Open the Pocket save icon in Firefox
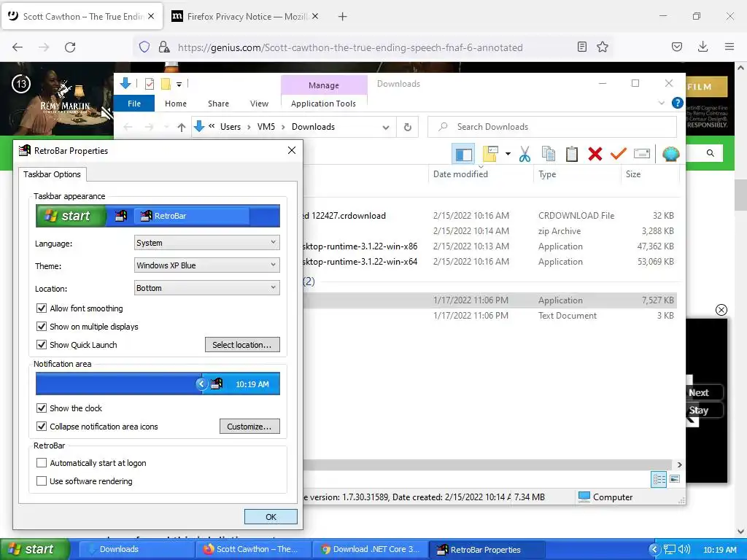Viewport: 747px width, 560px height. coord(677,47)
